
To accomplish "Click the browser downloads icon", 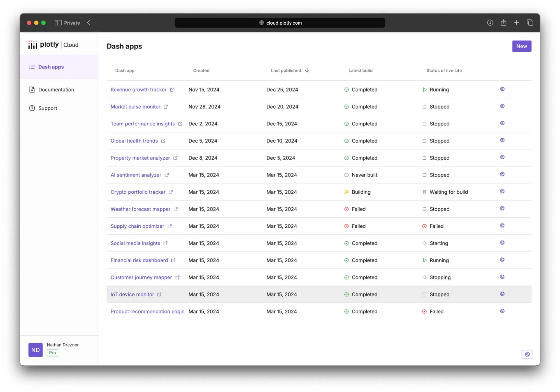I will [490, 23].
